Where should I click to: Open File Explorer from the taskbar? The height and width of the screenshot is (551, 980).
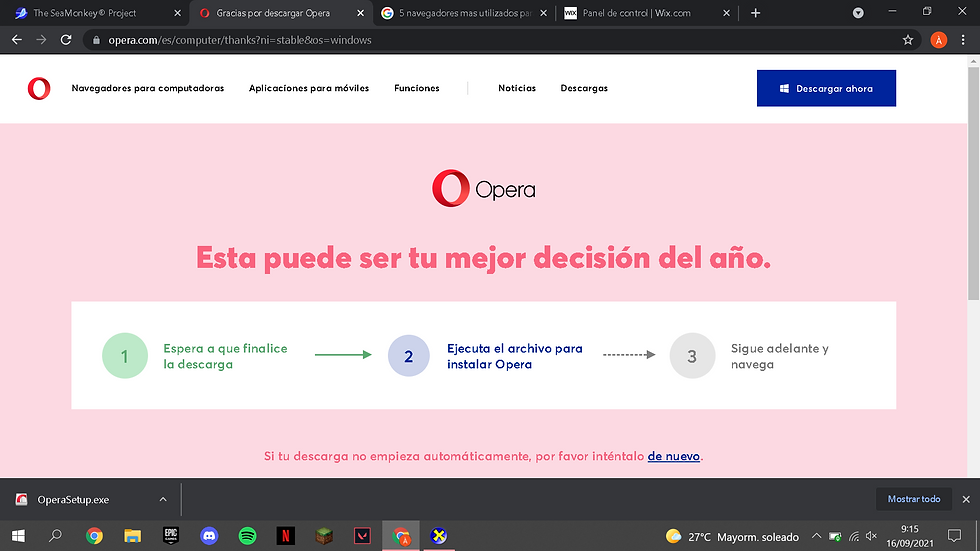click(x=132, y=536)
